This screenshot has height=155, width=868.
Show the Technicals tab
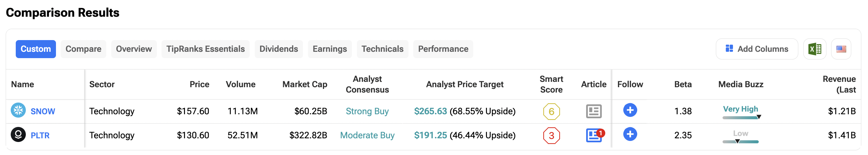click(382, 49)
